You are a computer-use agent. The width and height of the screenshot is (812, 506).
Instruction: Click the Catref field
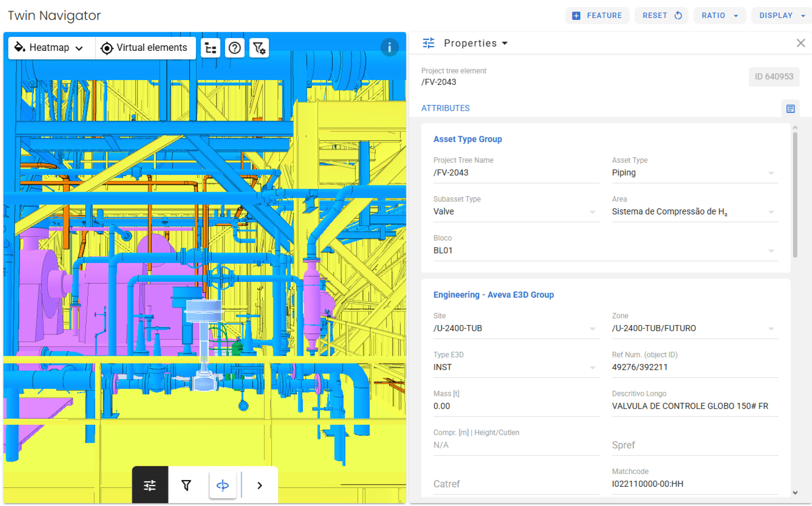516,484
